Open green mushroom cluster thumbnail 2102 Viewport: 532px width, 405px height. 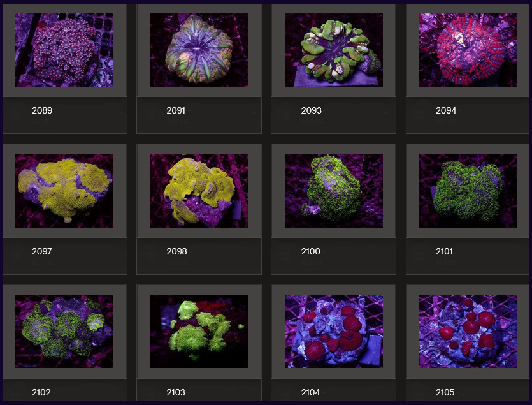(64, 331)
